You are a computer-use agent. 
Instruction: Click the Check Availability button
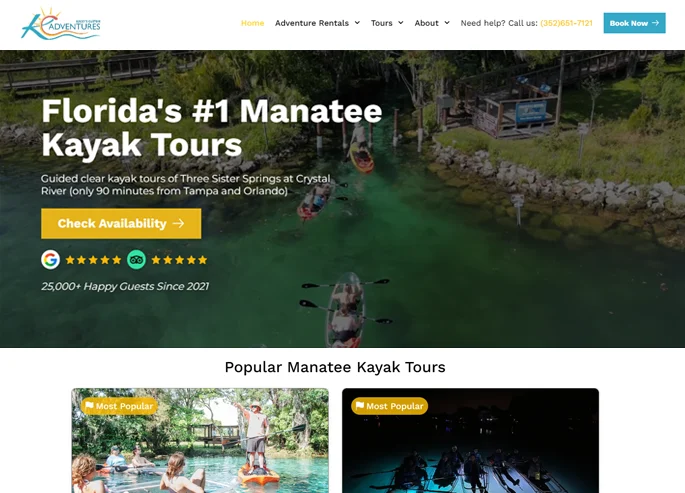point(121,224)
